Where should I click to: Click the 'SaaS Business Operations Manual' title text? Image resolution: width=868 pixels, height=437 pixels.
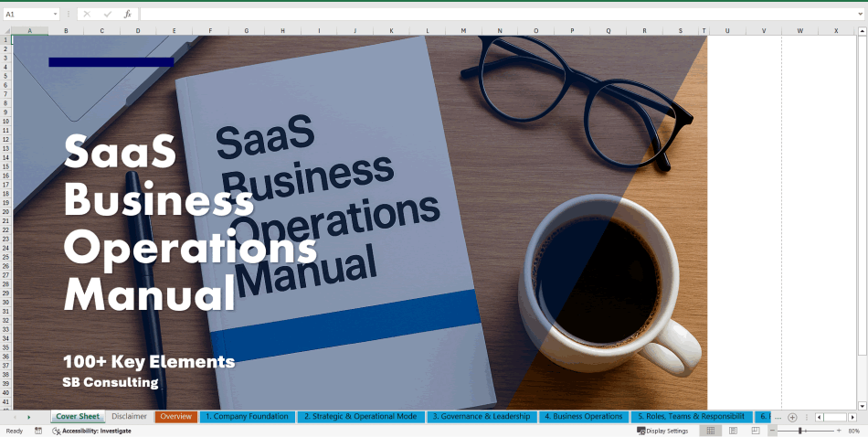point(190,223)
